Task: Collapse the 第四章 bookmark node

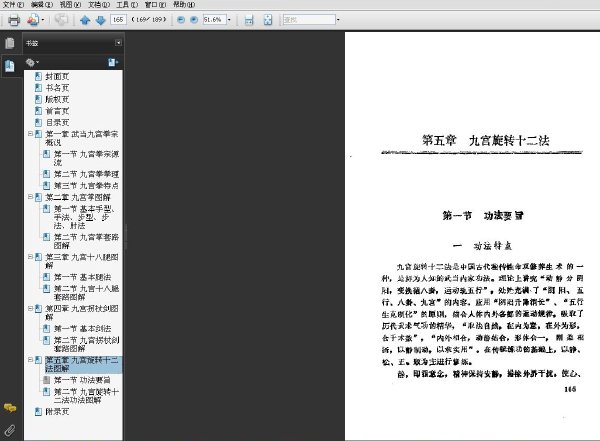Action: [30, 308]
